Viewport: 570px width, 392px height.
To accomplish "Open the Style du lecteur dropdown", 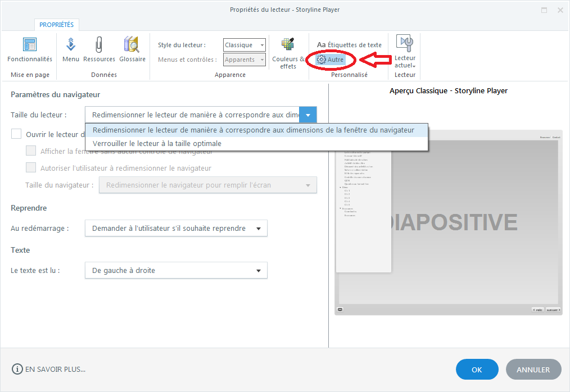I will tap(245, 45).
